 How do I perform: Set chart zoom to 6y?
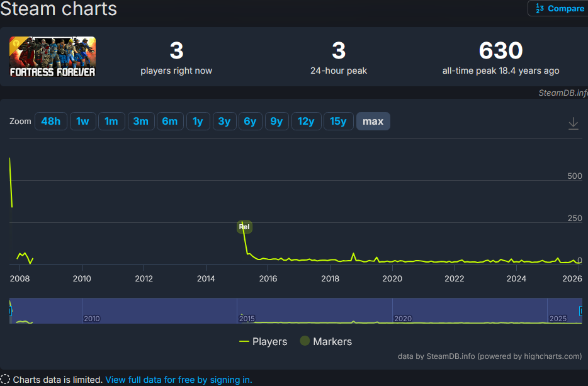(x=250, y=121)
